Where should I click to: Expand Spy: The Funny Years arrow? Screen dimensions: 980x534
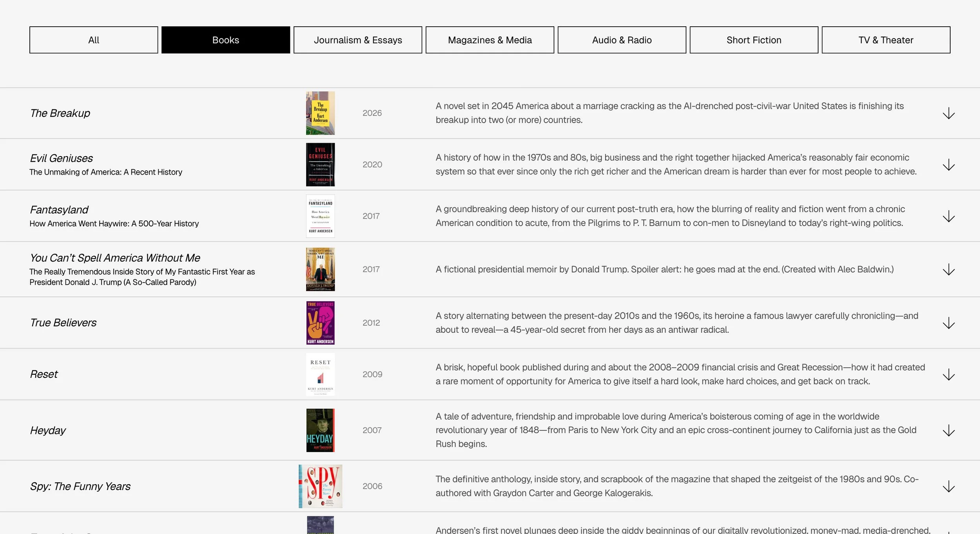click(949, 487)
